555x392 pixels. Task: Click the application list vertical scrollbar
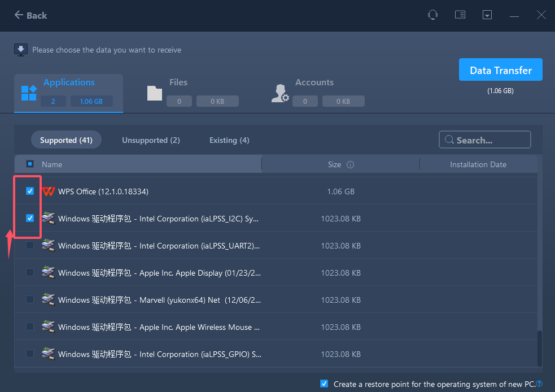[539, 349]
